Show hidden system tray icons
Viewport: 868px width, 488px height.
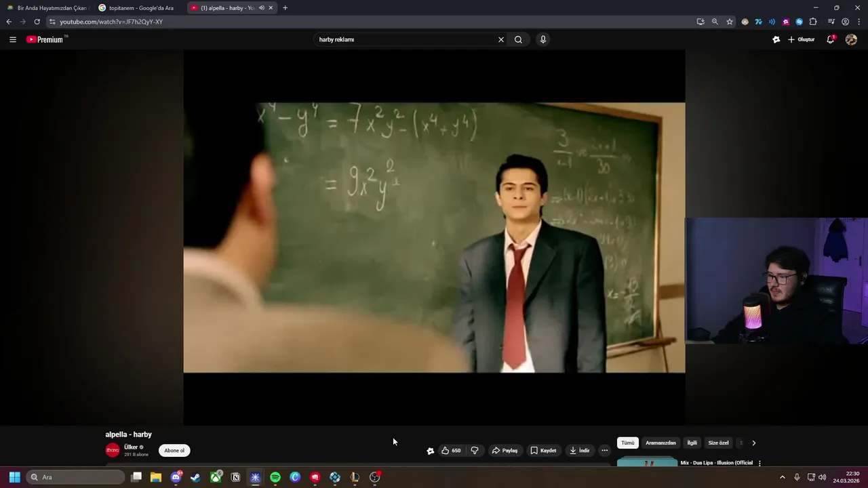[782, 477]
